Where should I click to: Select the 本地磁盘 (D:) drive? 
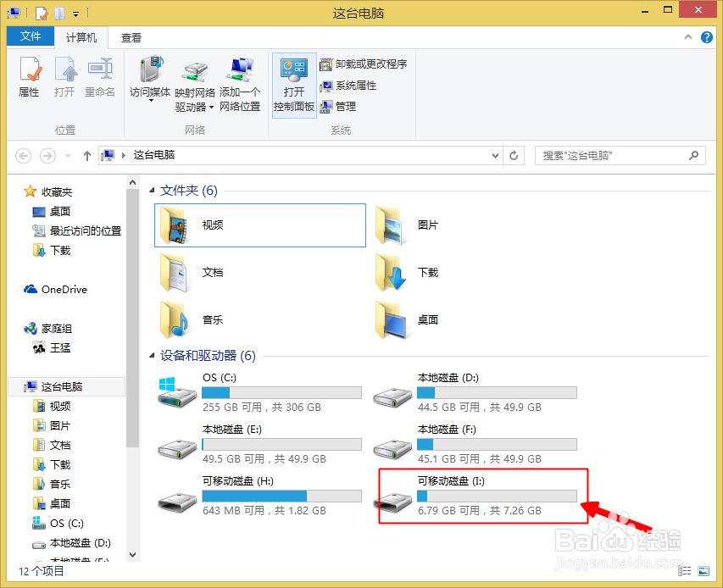(x=476, y=392)
